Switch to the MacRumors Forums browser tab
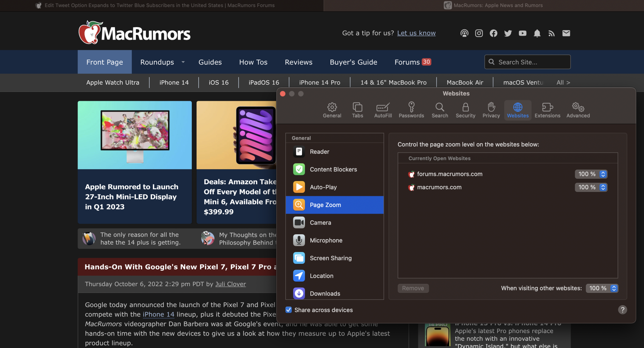Screen dimensions: 644x348 (x=159, y=5)
